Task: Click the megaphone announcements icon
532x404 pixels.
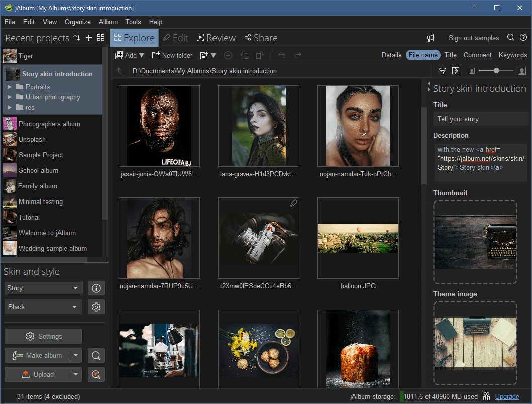Action: (x=430, y=38)
